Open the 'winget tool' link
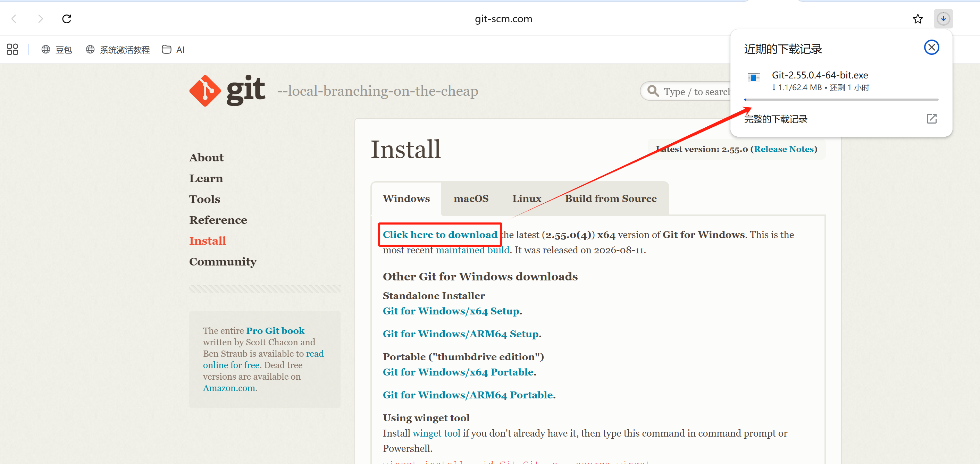980x464 pixels. pyautogui.click(x=436, y=433)
